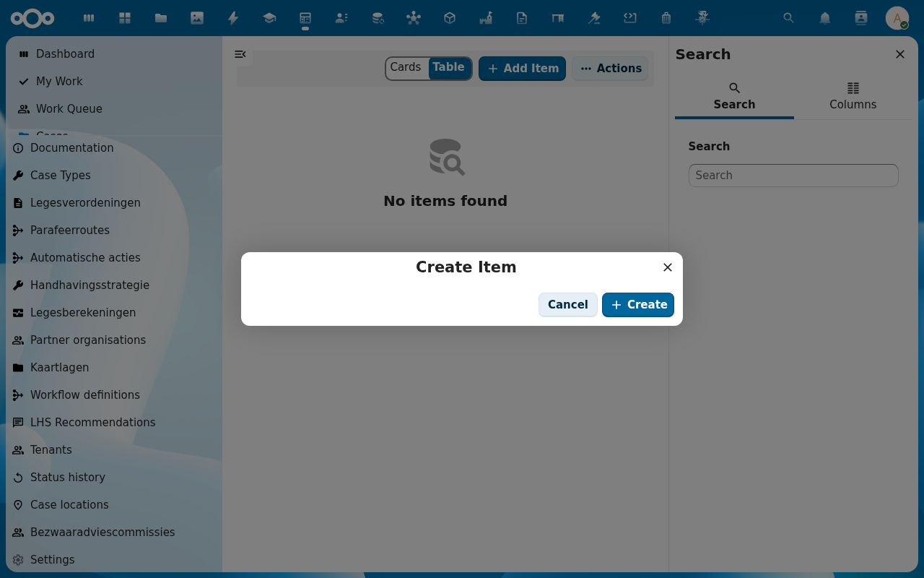Open Legesberekeningen in the sidebar

point(114,313)
